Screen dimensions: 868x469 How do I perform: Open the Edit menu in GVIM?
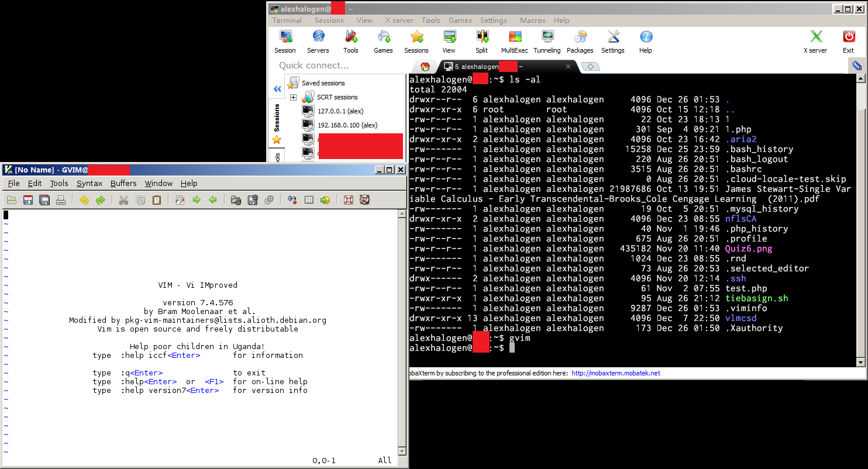[35, 184]
